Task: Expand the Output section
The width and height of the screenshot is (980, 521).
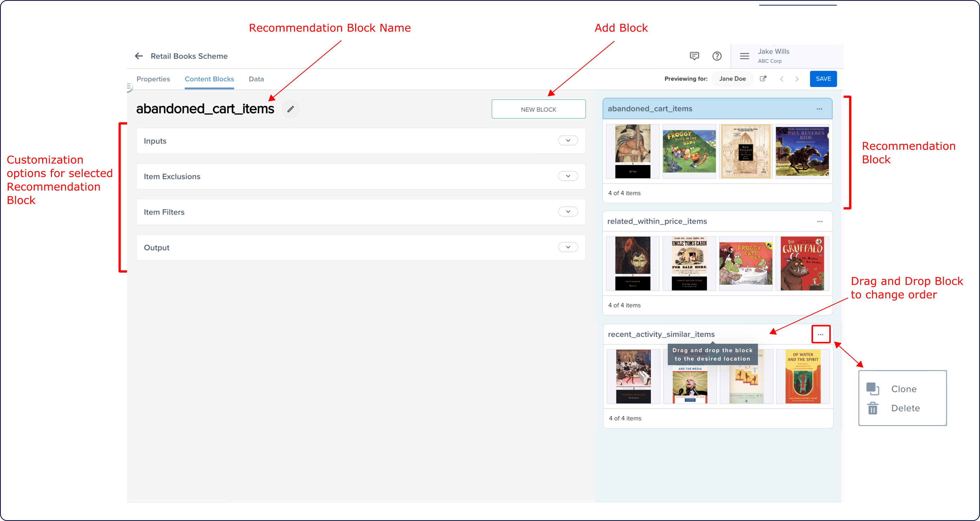Action: click(x=568, y=247)
